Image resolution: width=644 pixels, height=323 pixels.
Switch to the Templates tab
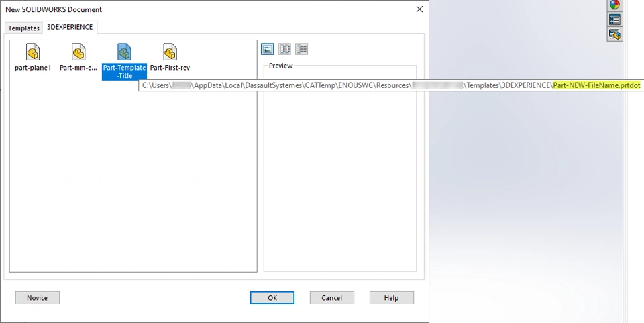click(x=24, y=28)
